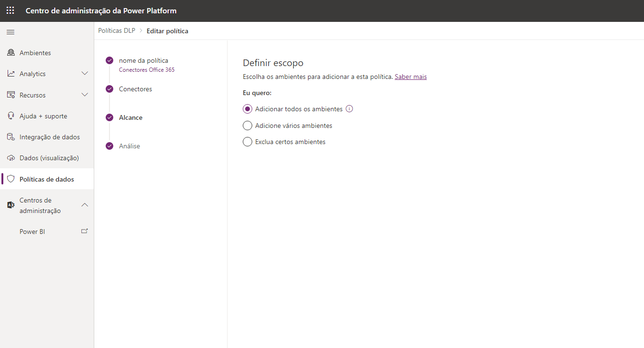The image size is (644, 348).
Task: Navigate back to Políticas DLP breadcrumb
Action: coord(117,31)
